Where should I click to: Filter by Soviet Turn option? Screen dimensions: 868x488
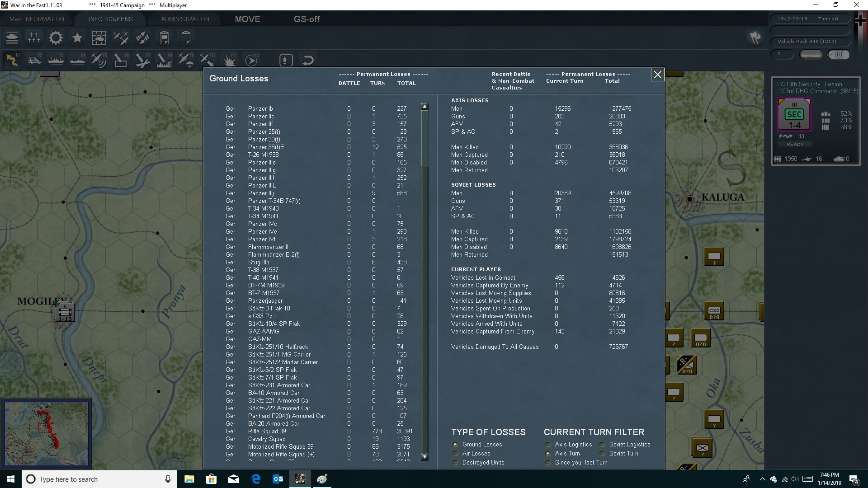(x=602, y=454)
